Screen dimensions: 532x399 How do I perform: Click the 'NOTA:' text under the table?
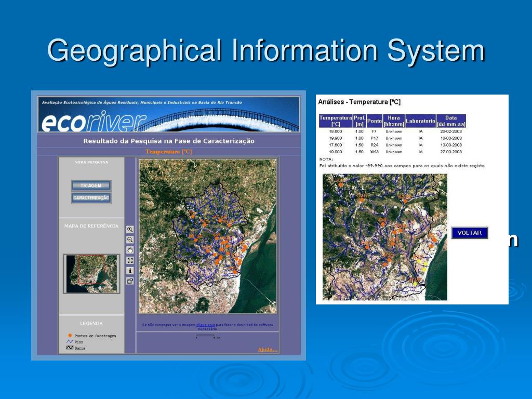[x=326, y=159]
